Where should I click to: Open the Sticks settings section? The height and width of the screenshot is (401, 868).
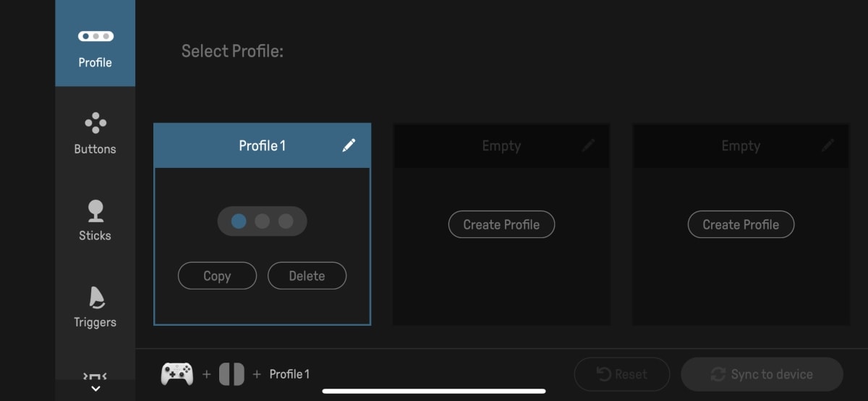pos(95,220)
